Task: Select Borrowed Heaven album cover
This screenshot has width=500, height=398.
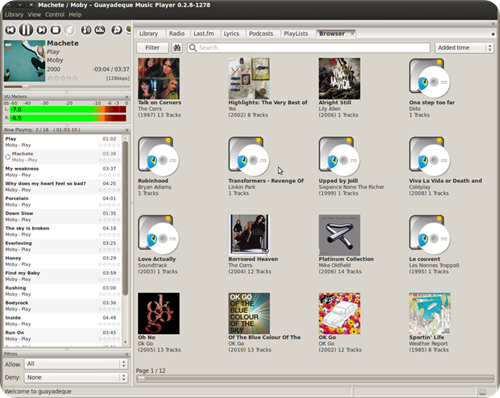Action: pyautogui.click(x=249, y=235)
